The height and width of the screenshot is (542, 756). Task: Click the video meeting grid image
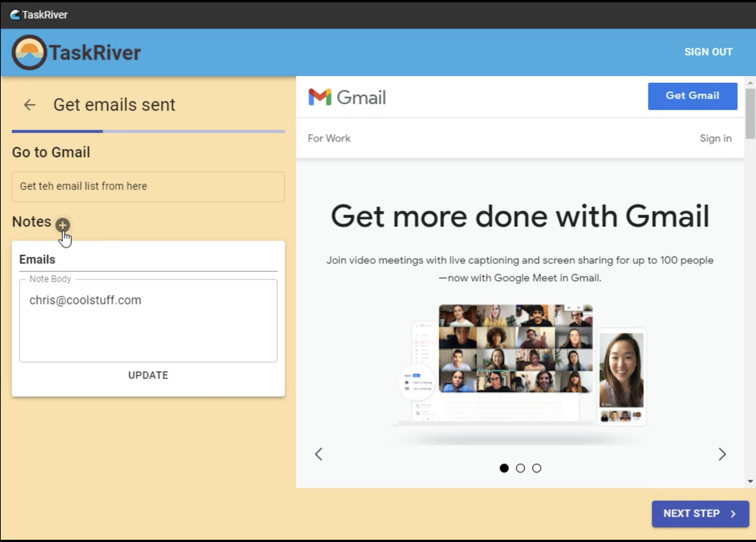[x=515, y=349]
